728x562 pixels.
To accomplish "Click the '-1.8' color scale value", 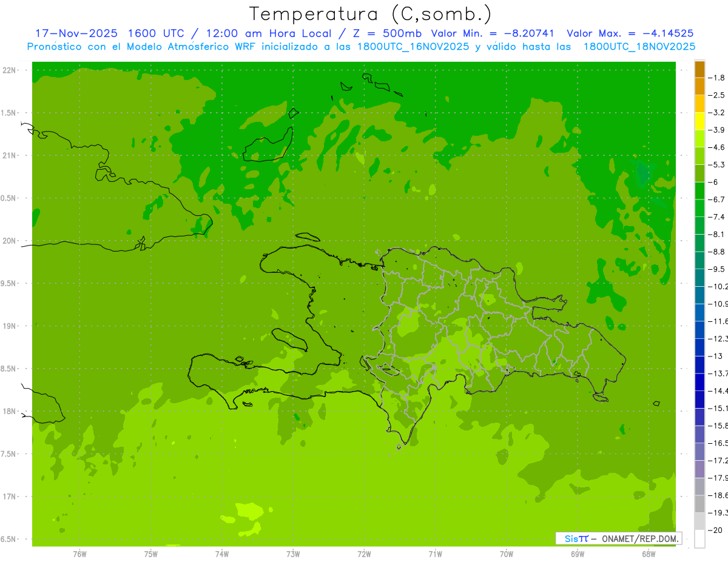I will (x=716, y=78).
